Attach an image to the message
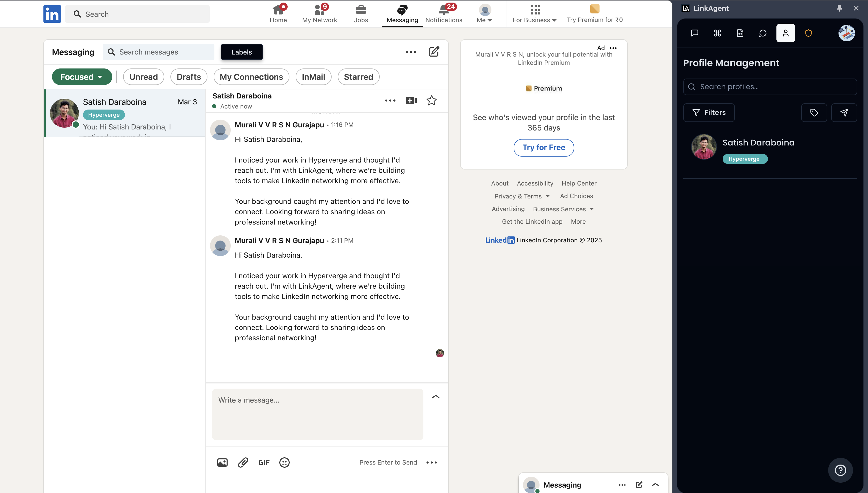The height and width of the screenshot is (493, 868). pyautogui.click(x=222, y=463)
